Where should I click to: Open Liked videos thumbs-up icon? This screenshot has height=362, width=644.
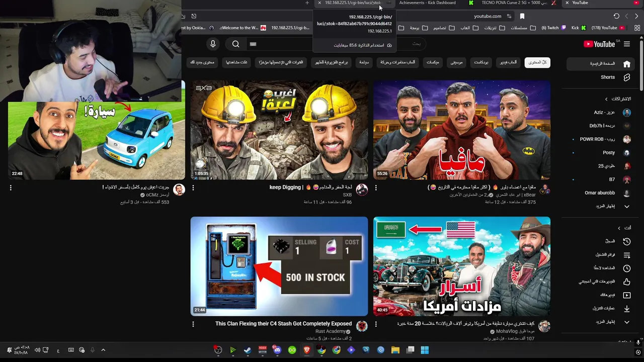click(626, 282)
